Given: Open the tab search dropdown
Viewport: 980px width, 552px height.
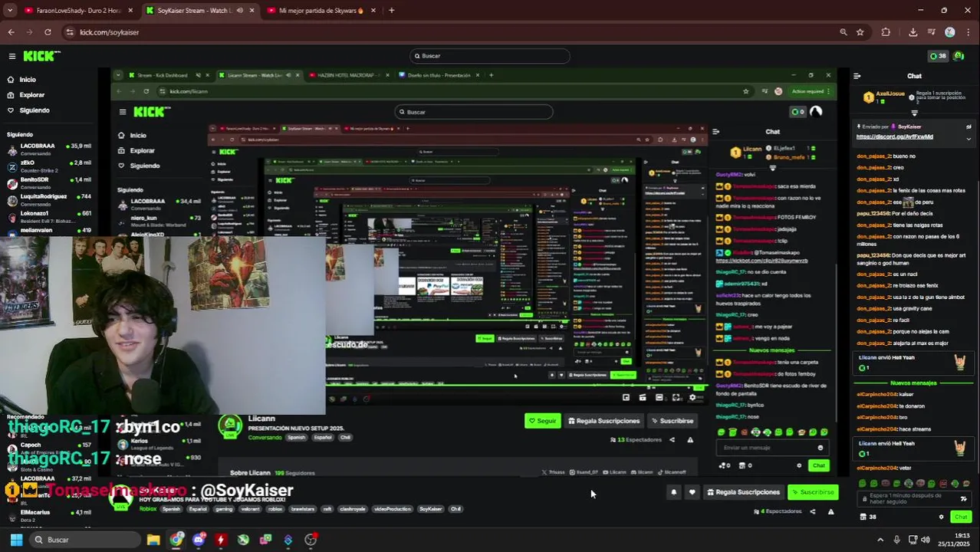Looking at the screenshot, I should pyautogui.click(x=10, y=10).
